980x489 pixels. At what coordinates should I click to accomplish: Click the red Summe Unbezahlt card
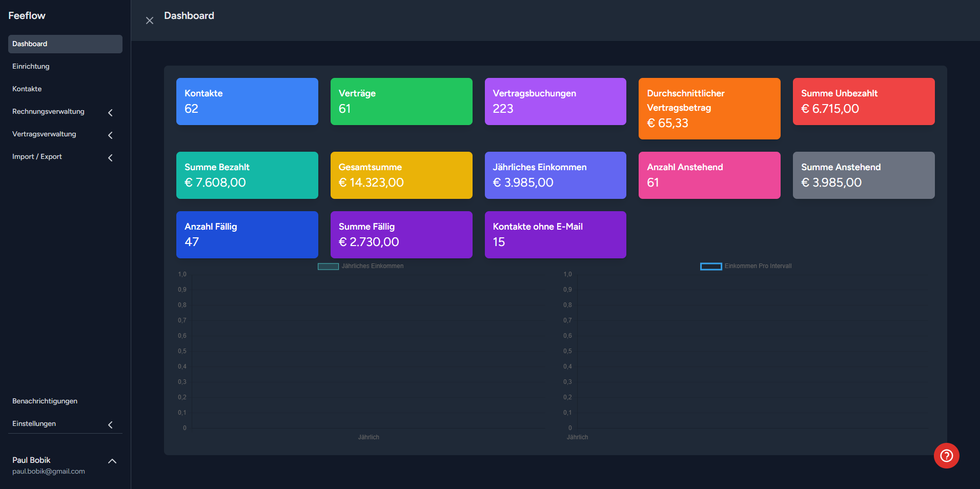pyautogui.click(x=864, y=101)
